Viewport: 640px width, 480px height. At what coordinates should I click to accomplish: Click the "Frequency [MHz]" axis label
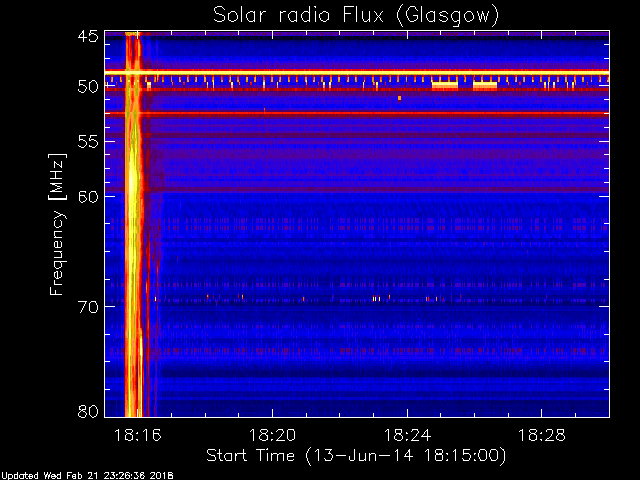pos(57,224)
